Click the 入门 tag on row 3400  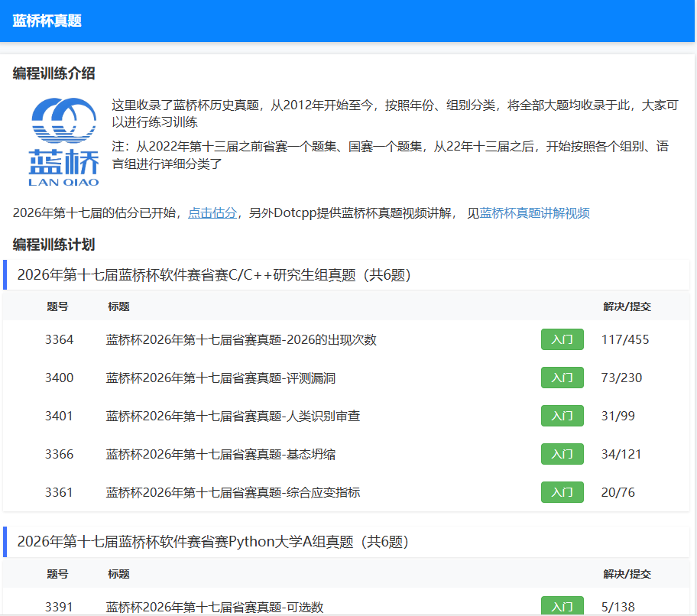click(x=562, y=378)
